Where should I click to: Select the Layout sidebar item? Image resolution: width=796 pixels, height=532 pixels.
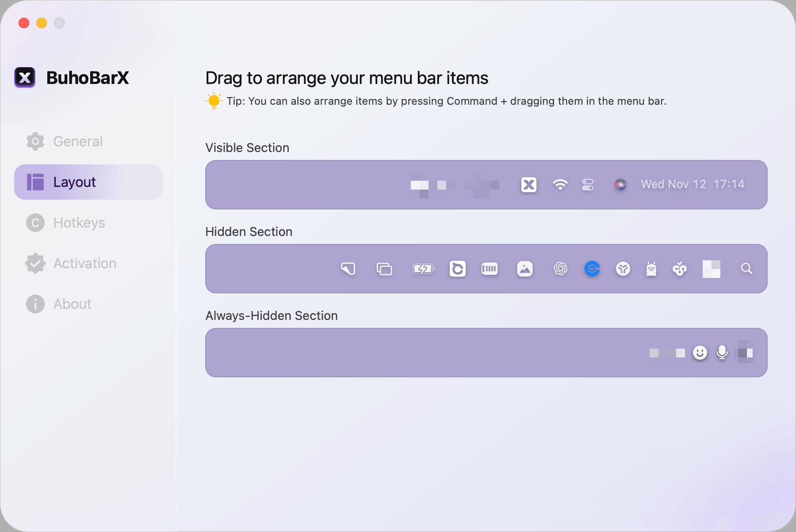(x=74, y=182)
